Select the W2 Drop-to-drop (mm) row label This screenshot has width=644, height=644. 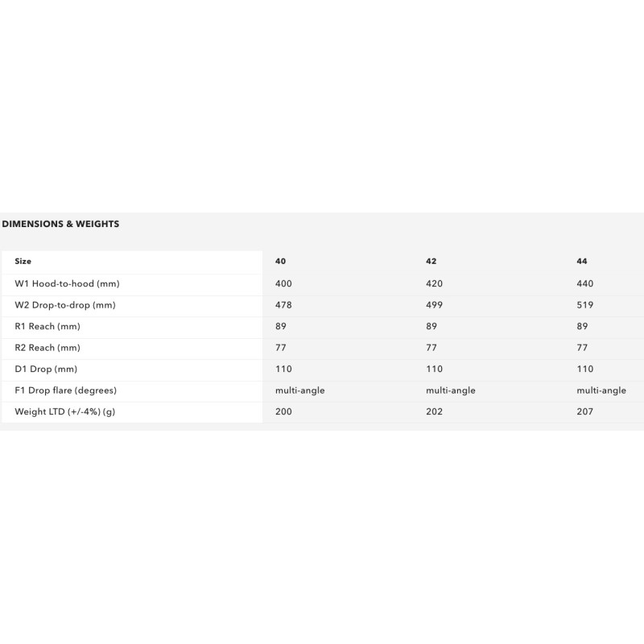(x=67, y=305)
